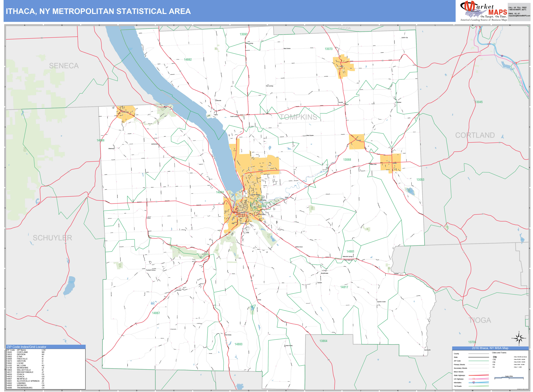Click the green 14817 ZIP label on the map

(344, 287)
